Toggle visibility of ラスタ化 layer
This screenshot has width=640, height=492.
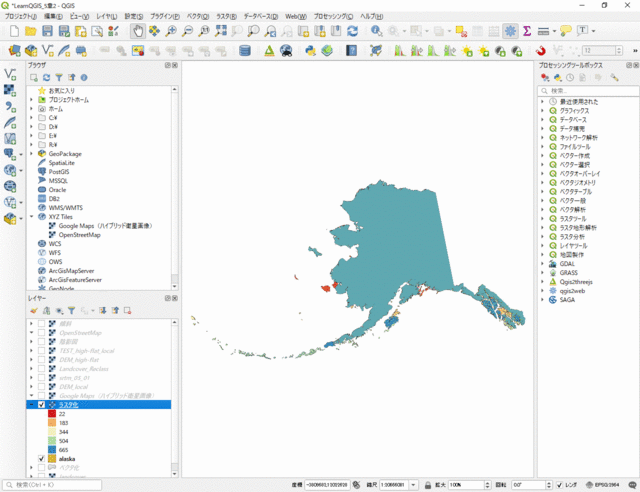42,405
